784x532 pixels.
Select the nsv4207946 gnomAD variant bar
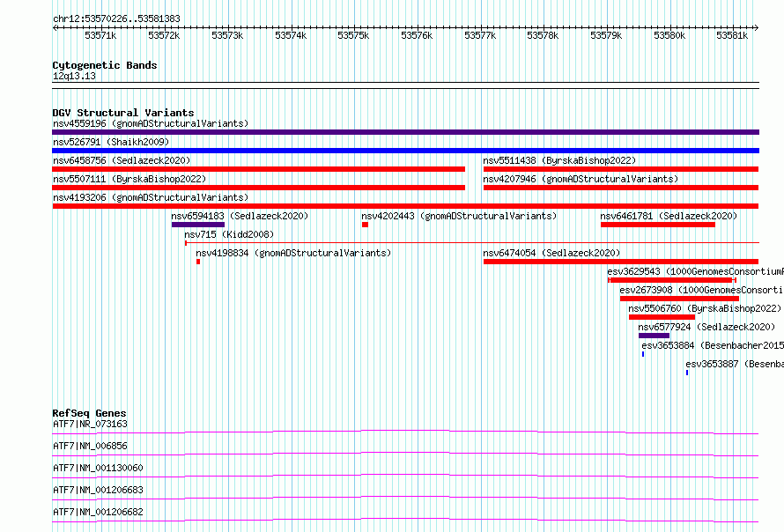[621, 188]
